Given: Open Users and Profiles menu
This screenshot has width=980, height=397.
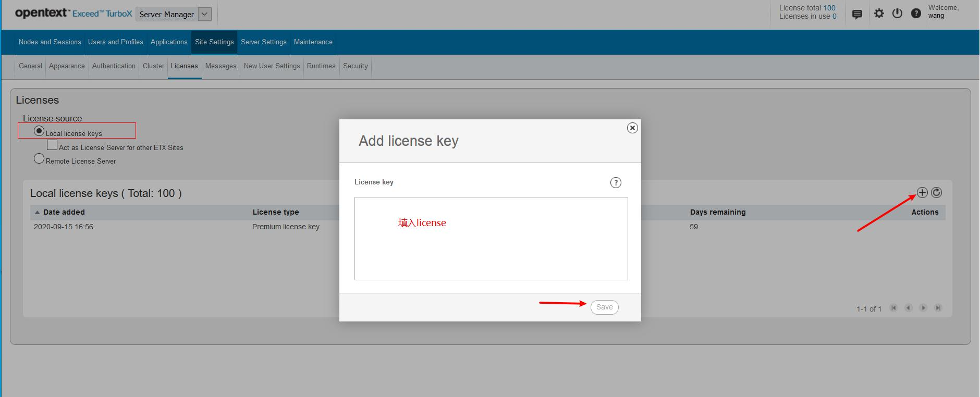Looking at the screenshot, I should click(116, 42).
